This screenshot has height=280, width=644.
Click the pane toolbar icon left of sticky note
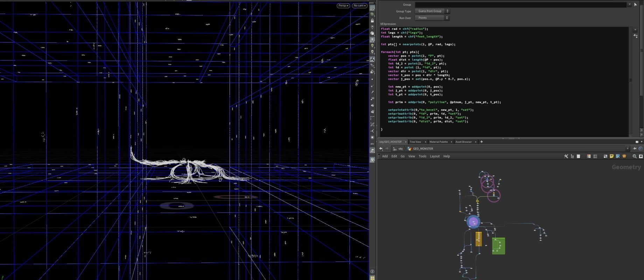click(605, 156)
